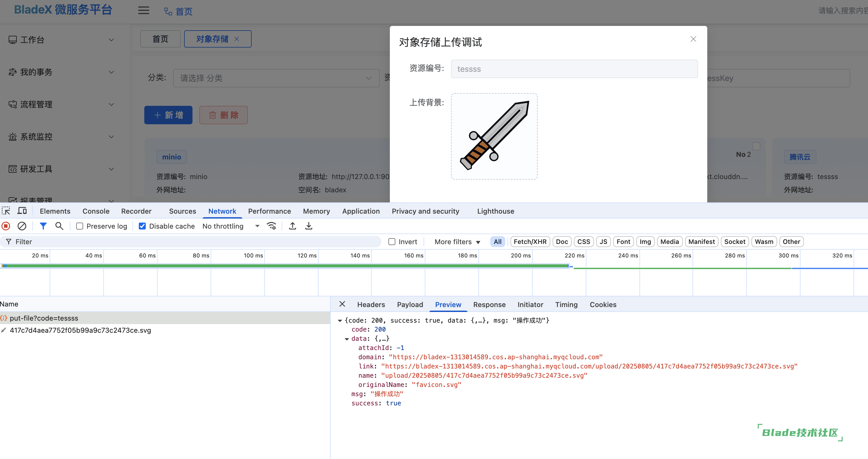Click the svg file thumbnail icon in request list
Screen dimensions: 868x459
click(x=4, y=330)
